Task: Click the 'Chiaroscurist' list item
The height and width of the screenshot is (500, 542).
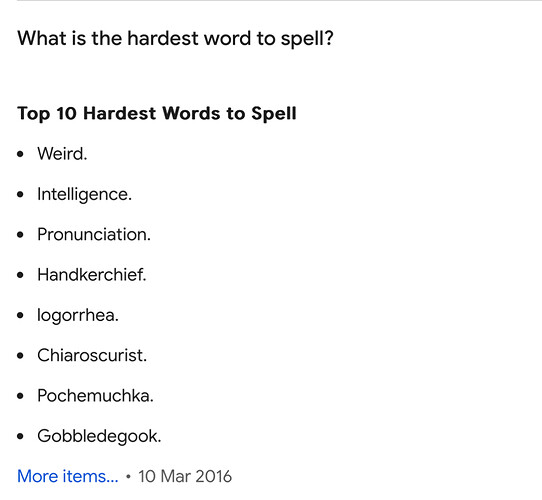Action: 92,355
